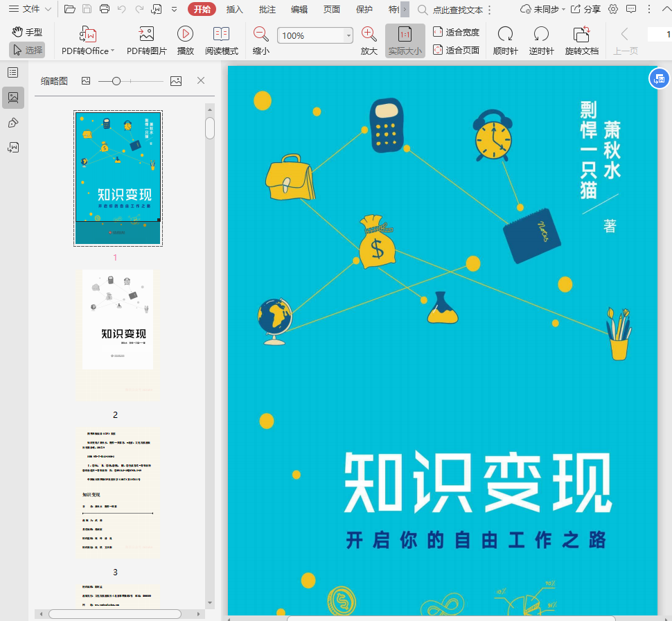Toggle 实际大小 actual size view

tap(405, 41)
